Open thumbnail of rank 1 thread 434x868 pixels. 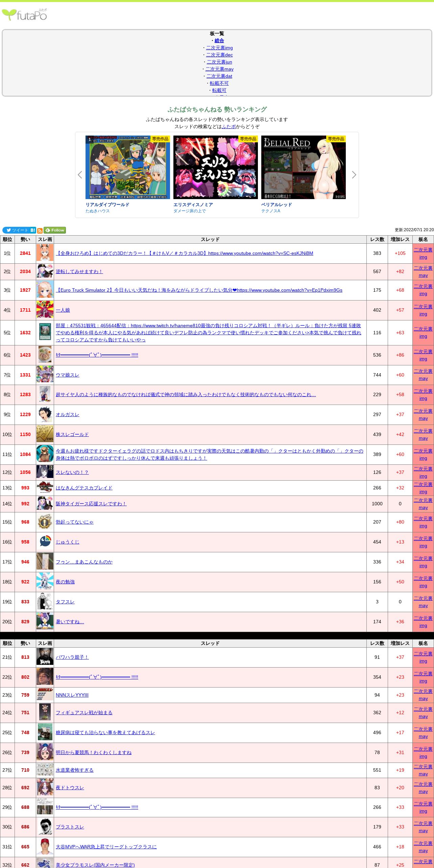click(x=45, y=254)
